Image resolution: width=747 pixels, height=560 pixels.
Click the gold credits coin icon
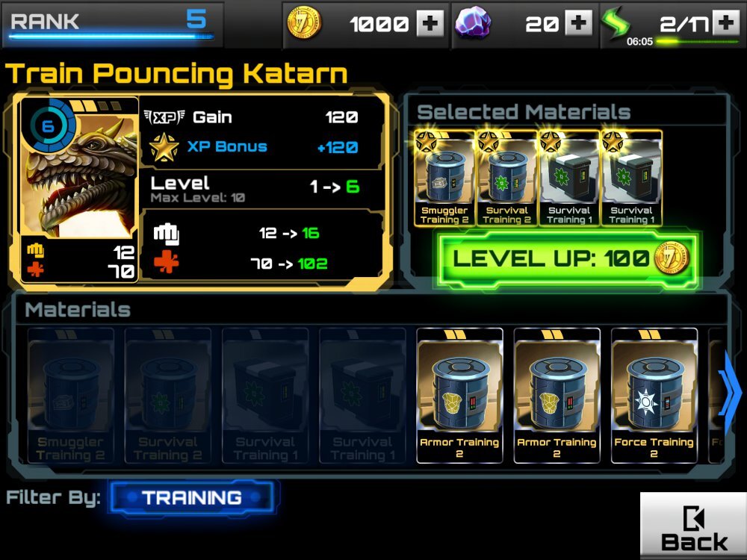point(304,23)
